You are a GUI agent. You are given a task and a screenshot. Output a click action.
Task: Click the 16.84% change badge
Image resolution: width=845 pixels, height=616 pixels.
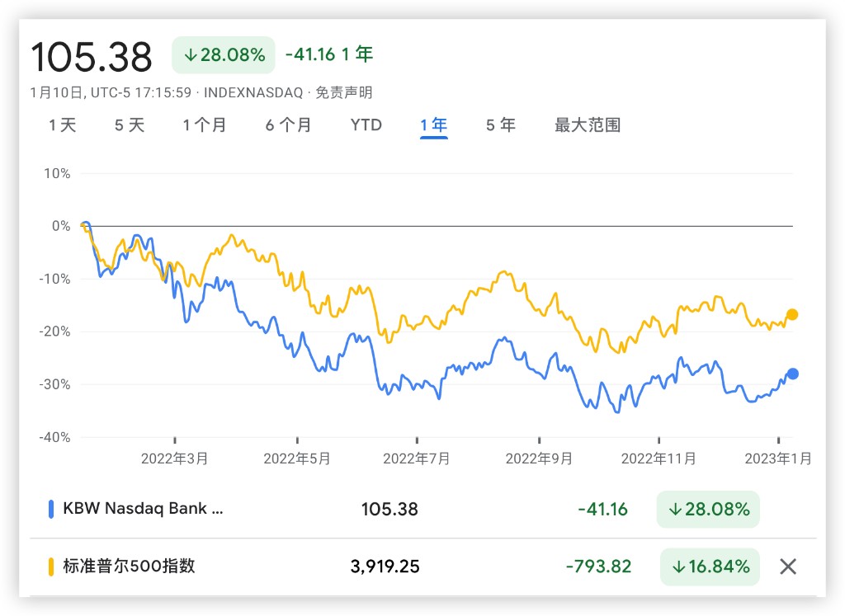click(x=709, y=567)
